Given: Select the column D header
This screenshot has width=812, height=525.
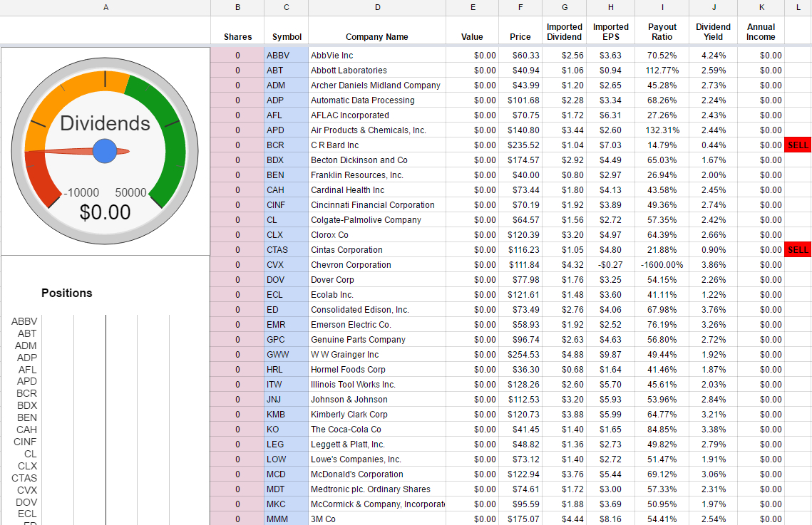Looking at the screenshot, I should (x=377, y=7).
